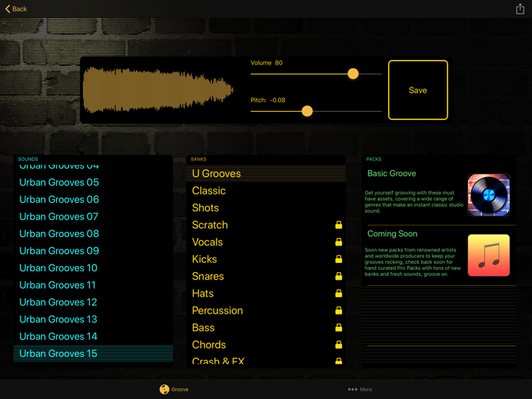Select the Shots bank

click(x=266, y=207)
